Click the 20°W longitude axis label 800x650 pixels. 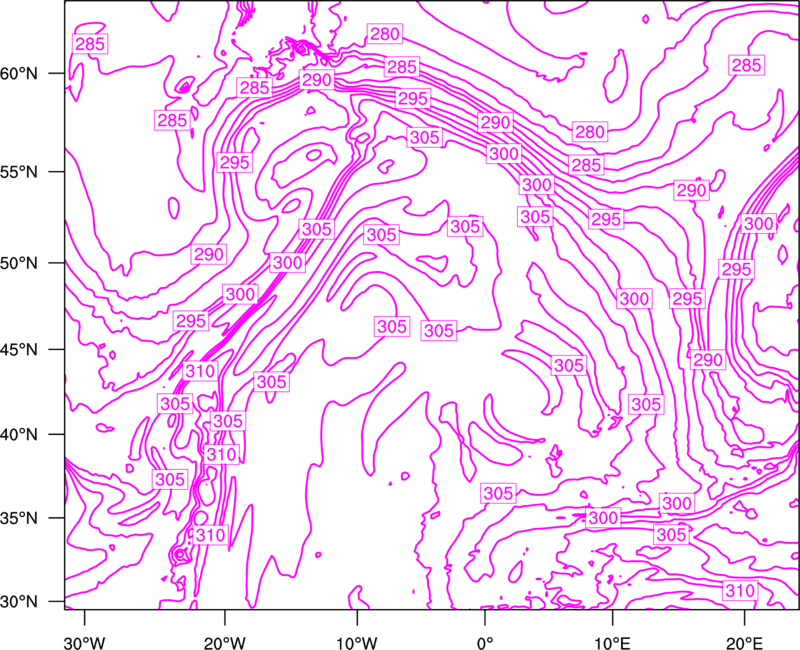(x=225, y=643)
